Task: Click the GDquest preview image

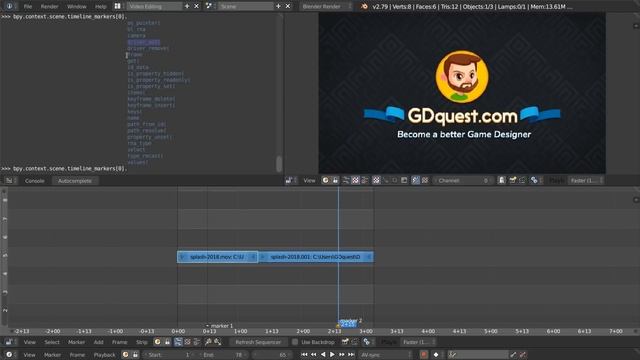Action: click(x=462, y=93)
